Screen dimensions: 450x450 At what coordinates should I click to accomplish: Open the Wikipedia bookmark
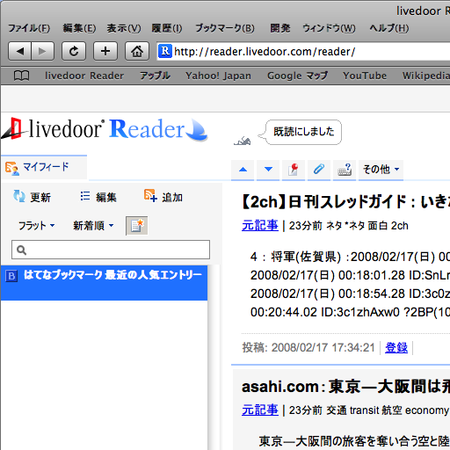426,76
